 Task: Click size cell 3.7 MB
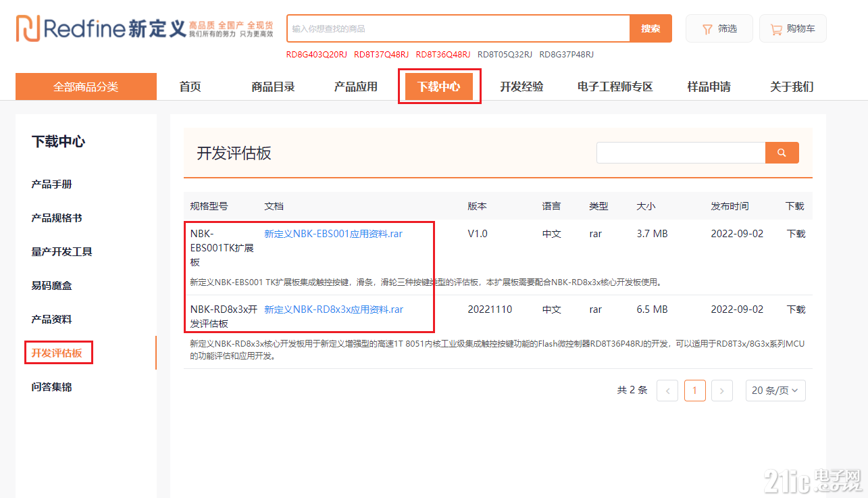652,234
